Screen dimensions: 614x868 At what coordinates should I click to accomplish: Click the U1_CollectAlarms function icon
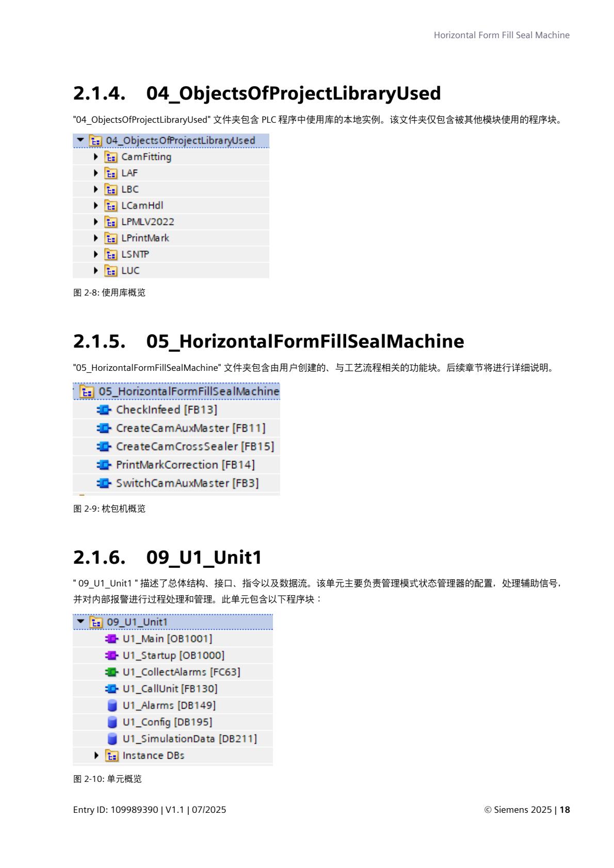111,672
